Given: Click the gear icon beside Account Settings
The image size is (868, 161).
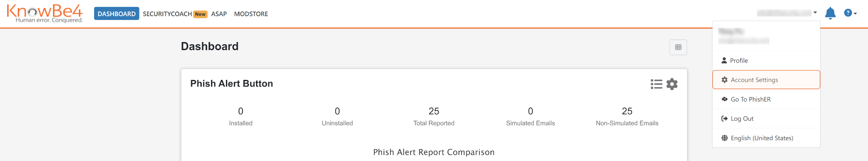Looking at the screenshot, I should point(724,80).
